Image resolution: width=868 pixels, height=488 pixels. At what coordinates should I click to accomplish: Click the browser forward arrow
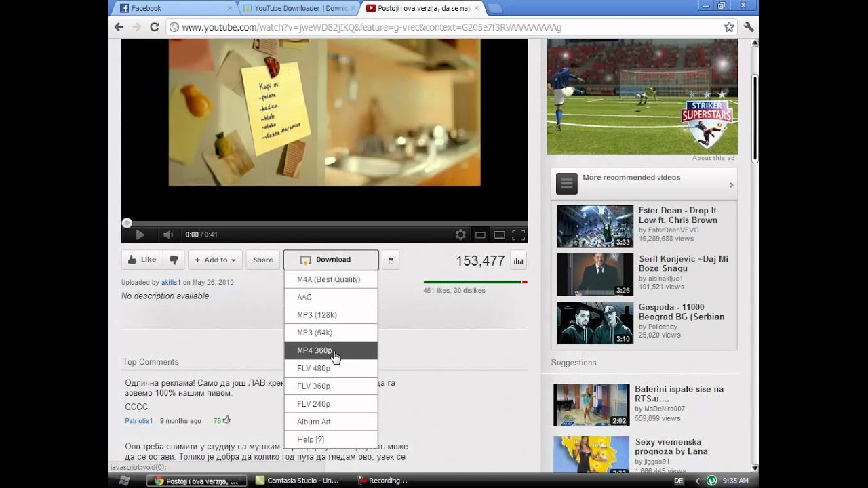point(136,27)
